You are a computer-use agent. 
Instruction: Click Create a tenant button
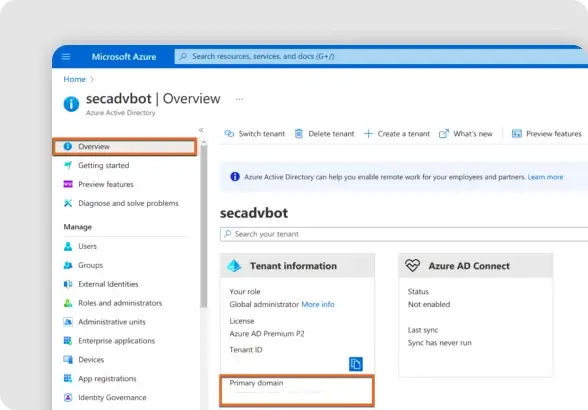pyautogui.click(x=397, y=134)
